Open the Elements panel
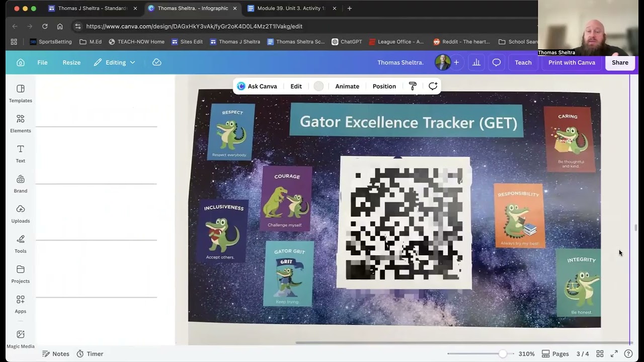644x362 pixels. tap(21, 124)
